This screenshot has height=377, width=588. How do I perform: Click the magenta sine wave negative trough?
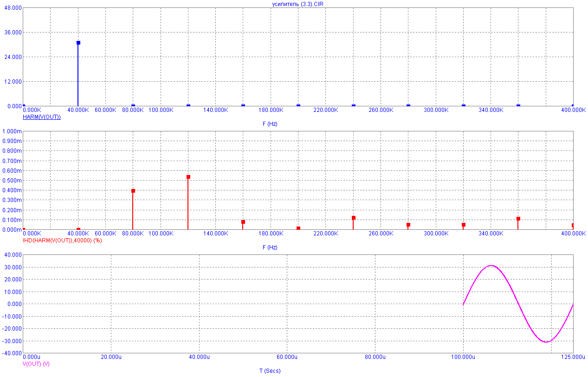point(546,342)
